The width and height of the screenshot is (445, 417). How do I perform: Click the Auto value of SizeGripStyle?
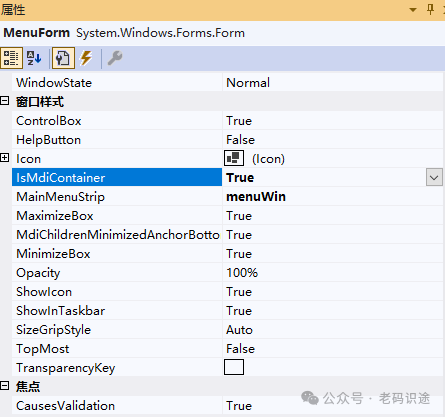pyautogui.click(x=239, y=330)
